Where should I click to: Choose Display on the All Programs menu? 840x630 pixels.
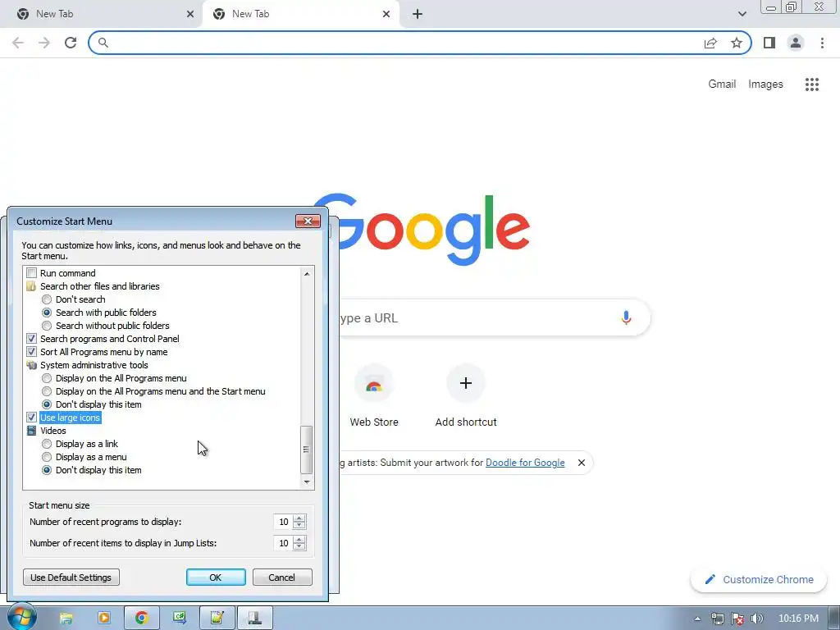(x=47, y=377)
